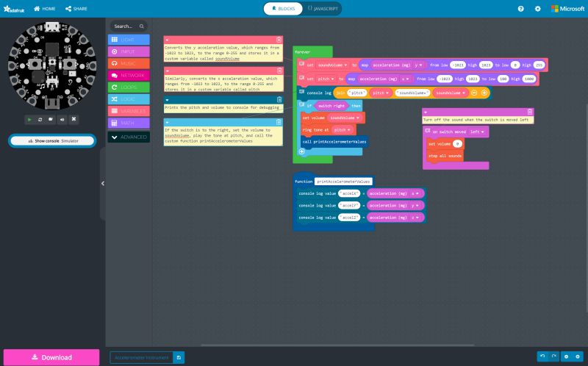The image size is (588, 366).
Task: Toggle comment on set pitch block
Action: pos(301,78)
